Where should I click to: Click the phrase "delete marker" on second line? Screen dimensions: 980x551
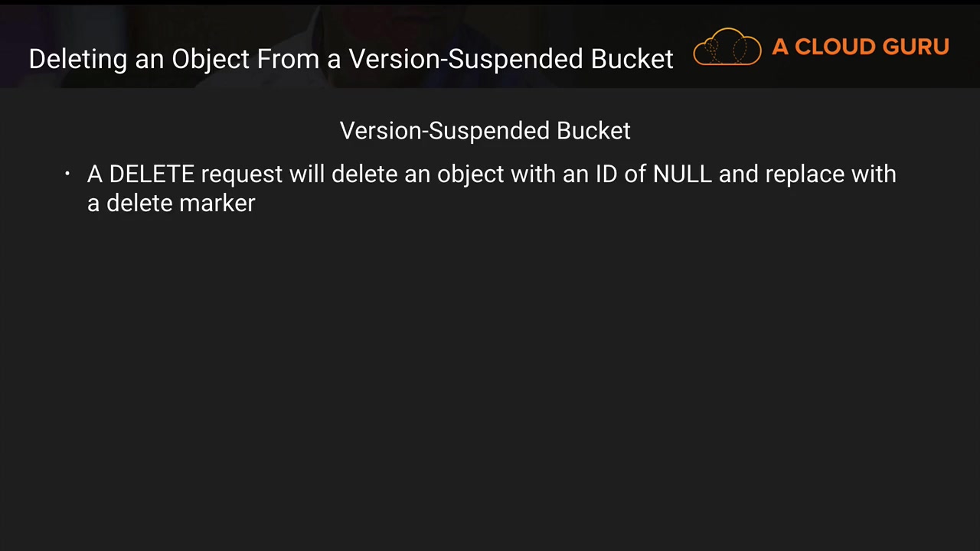pyautogui.click(x=180, y=203)
